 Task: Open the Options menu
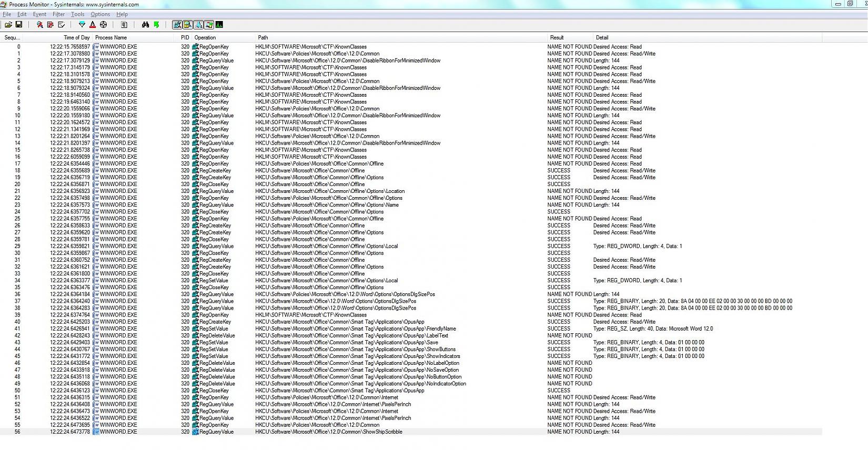tap(100, 14)
